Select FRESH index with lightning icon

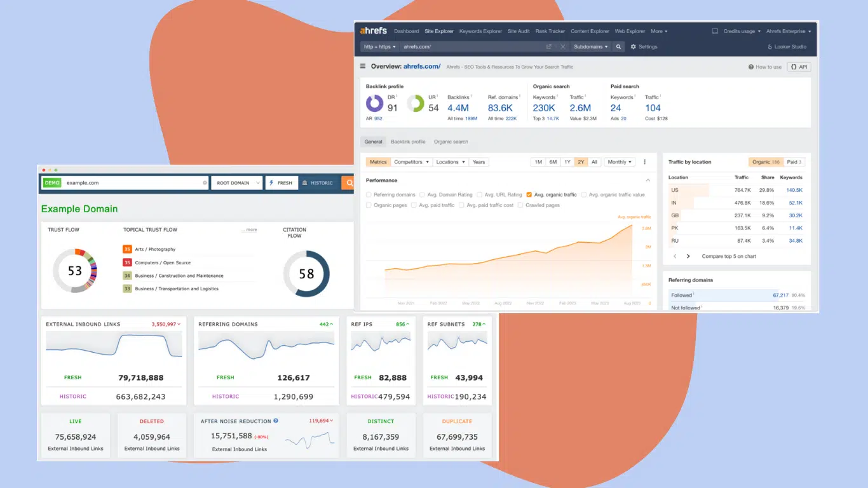tap(281, 183)
